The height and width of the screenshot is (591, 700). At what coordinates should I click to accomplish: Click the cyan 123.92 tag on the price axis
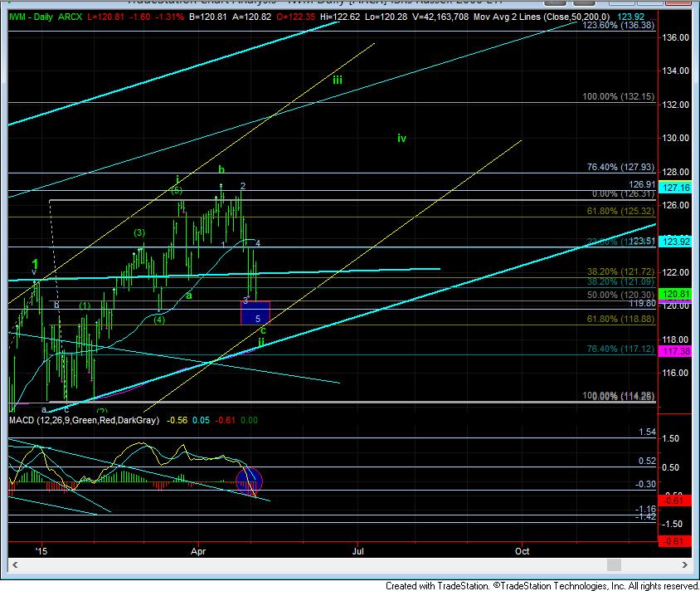click(x=676, y=242)
